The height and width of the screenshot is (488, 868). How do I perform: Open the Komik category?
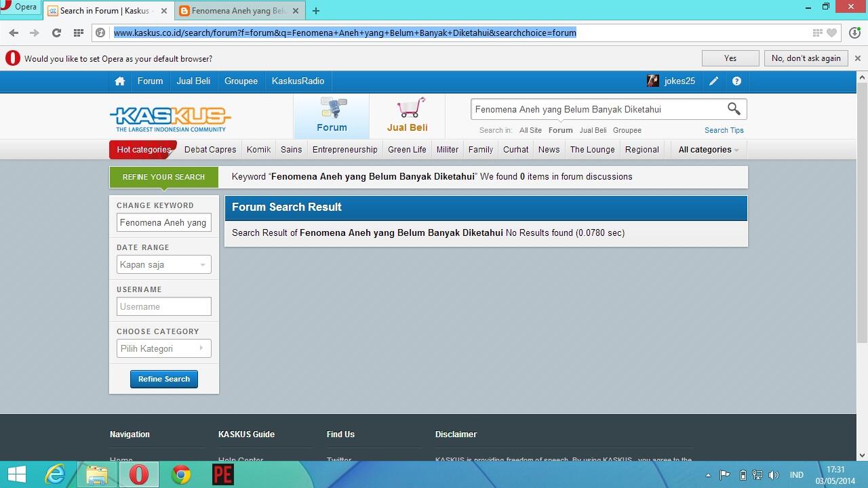pos(258,150)
